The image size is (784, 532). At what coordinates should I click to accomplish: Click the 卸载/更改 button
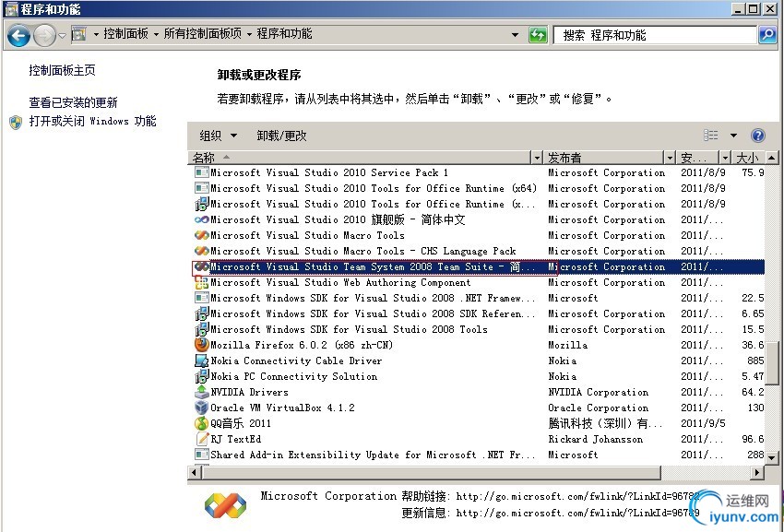pyautogui.click(x=281, y=136)
